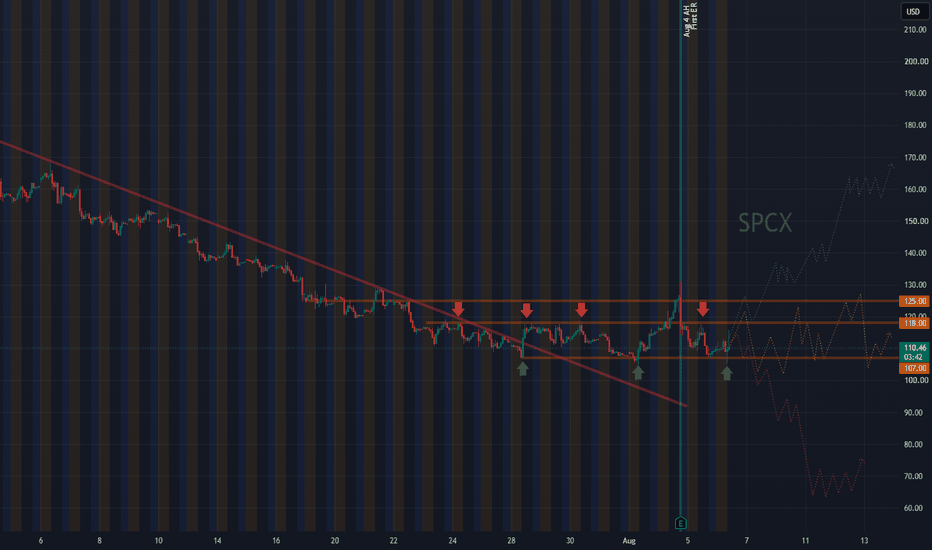The image size is (932, 550).
Task: Click the 190.00 price axis value
Action: tap(916, 93)
